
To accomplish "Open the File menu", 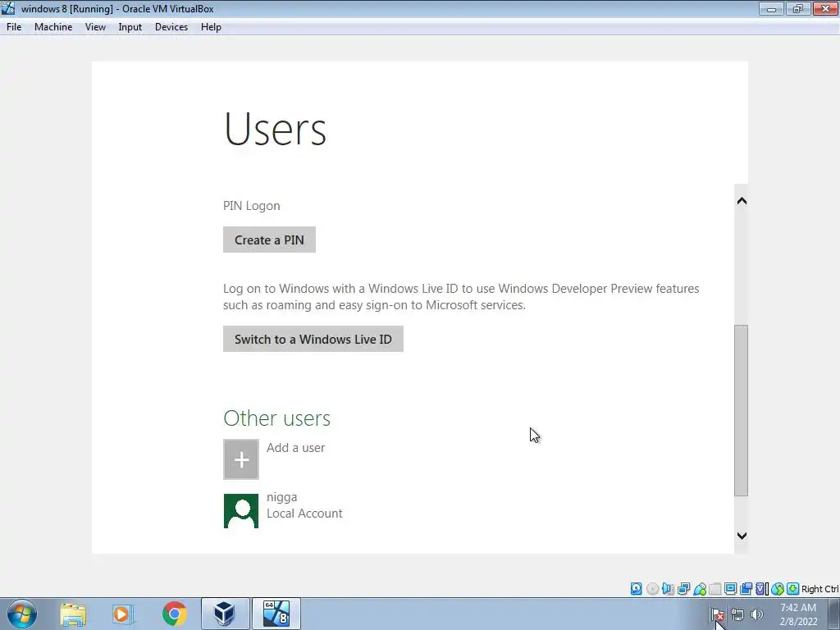I will [x=14, y=27].
